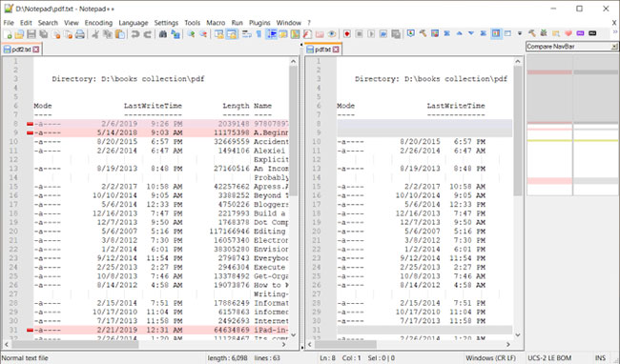Close the pdf2.txt tab
This screenshot has width=620, height=364.
point(36,50)
